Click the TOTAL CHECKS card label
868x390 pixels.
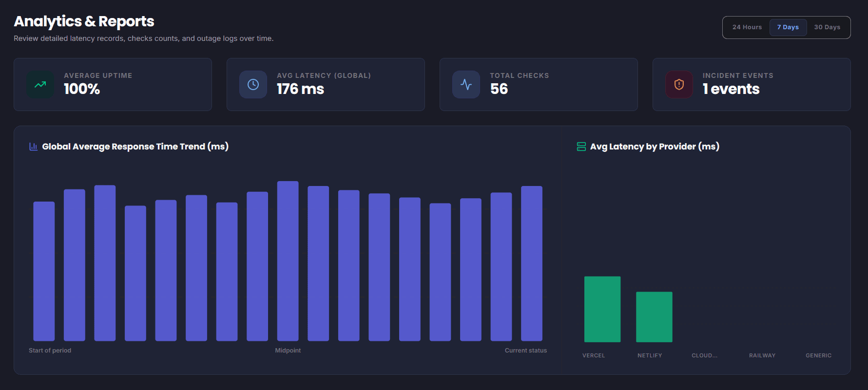[x=519, y=75]
